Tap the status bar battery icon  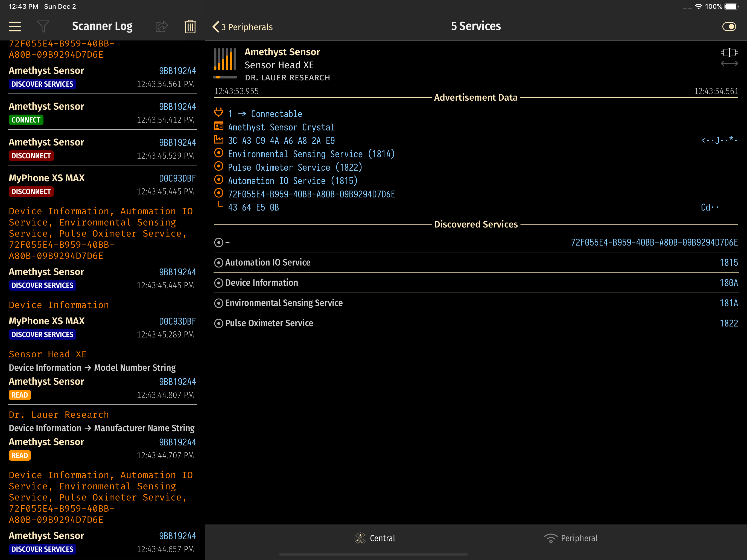click(x=731, y=6)
